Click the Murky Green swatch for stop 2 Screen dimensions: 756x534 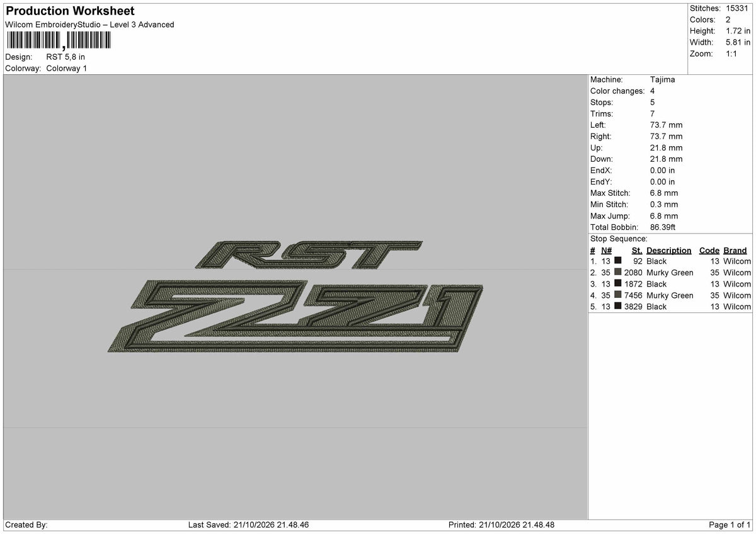tap(618, 273)
